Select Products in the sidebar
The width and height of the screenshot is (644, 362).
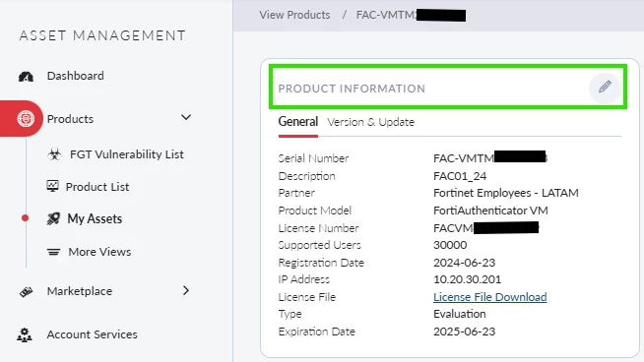(x=70, y=119)
